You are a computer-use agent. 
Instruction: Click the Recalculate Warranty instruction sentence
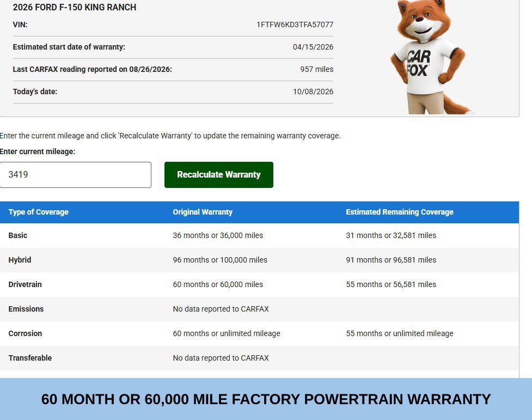point(170,136)
